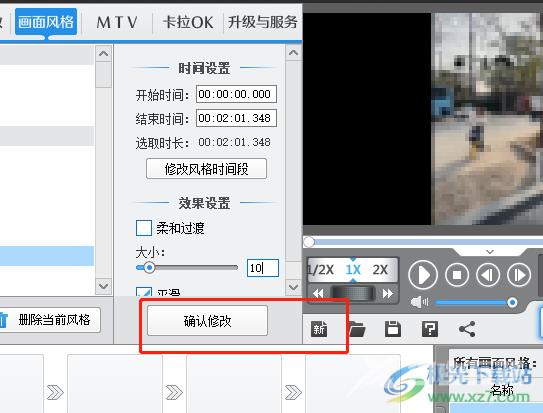Click the 确认修改 button

click(x=207, y=321)
